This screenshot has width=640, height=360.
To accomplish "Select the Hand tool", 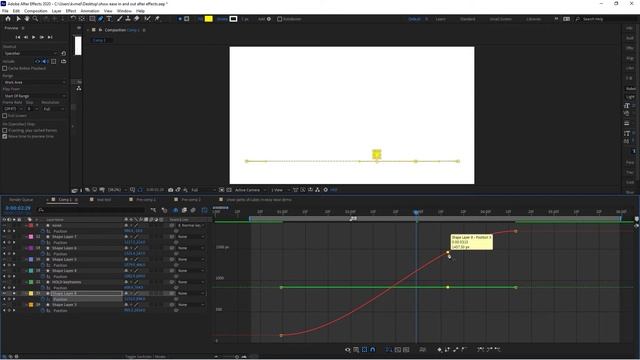I will click(27, 19).
